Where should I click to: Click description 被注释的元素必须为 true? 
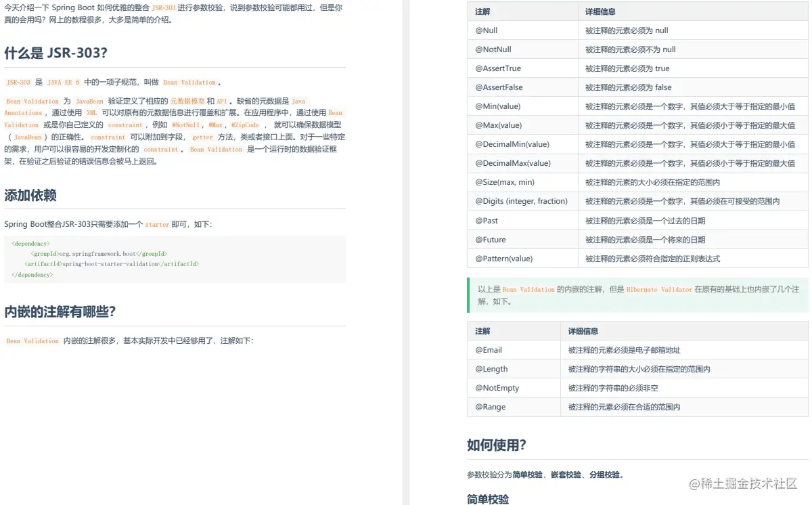tap(627, 68)
